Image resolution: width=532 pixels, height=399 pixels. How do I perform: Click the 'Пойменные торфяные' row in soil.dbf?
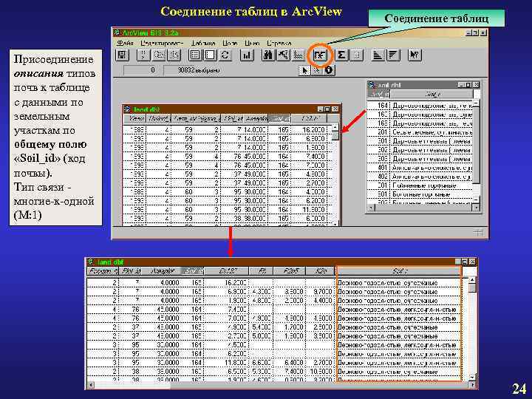click(420, 185)
